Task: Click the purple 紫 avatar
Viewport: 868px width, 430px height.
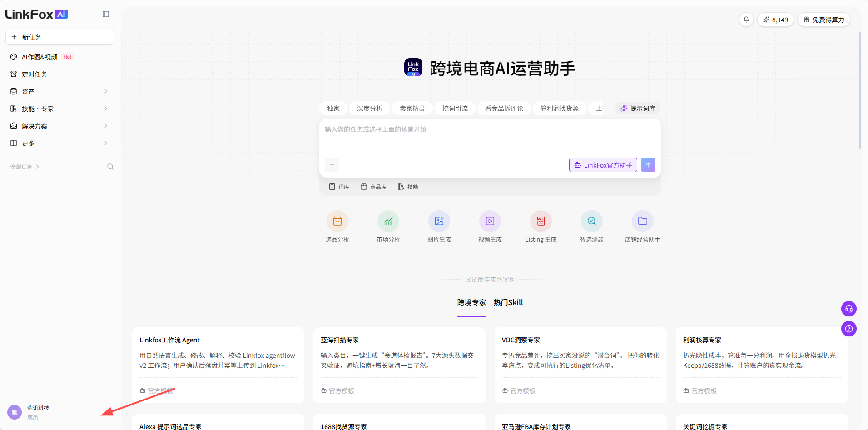Action: [x=15, y=412]
